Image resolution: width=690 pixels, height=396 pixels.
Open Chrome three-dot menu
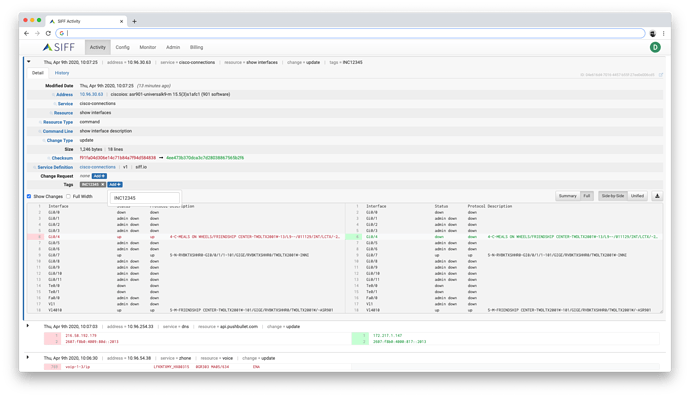[663, 33]
